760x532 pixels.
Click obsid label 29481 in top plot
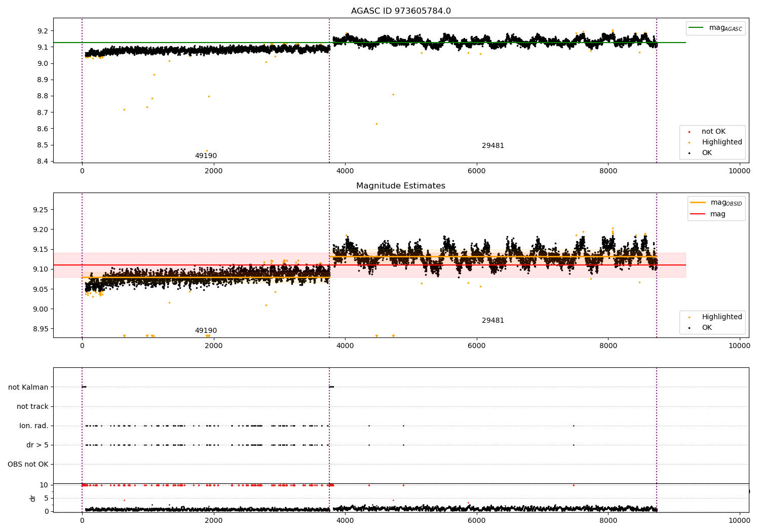(493, 146)
